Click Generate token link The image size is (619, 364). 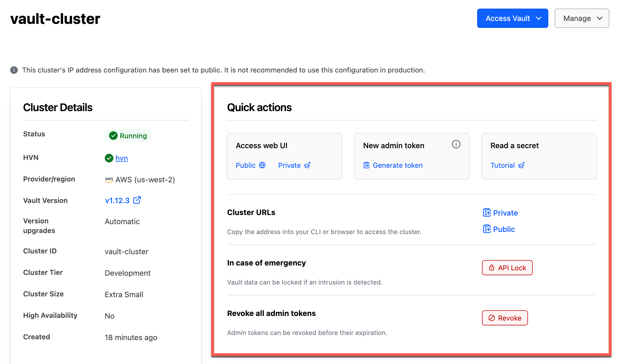coord(398,165)
